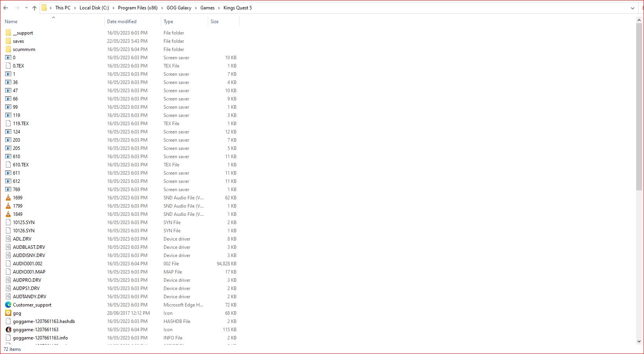Select the saves folder icon

(x=8, y=41)
